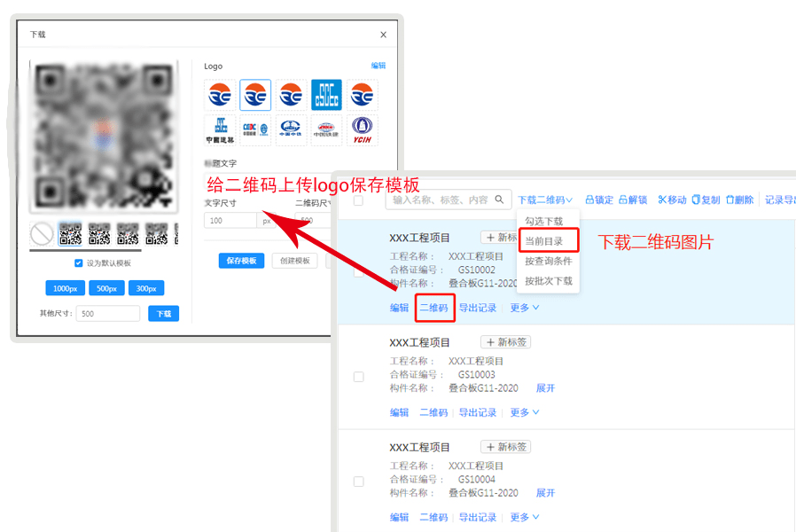Expand 更多 on the GS10003 item

point(525,412)
